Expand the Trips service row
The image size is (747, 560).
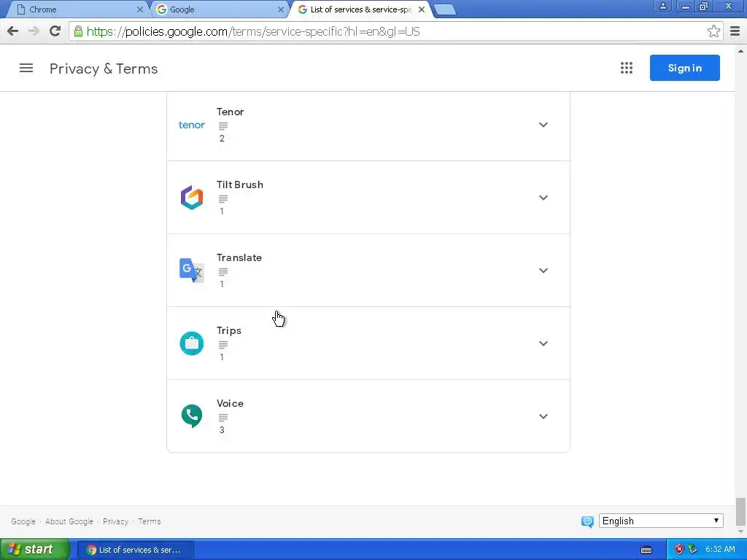click(543, 343)
